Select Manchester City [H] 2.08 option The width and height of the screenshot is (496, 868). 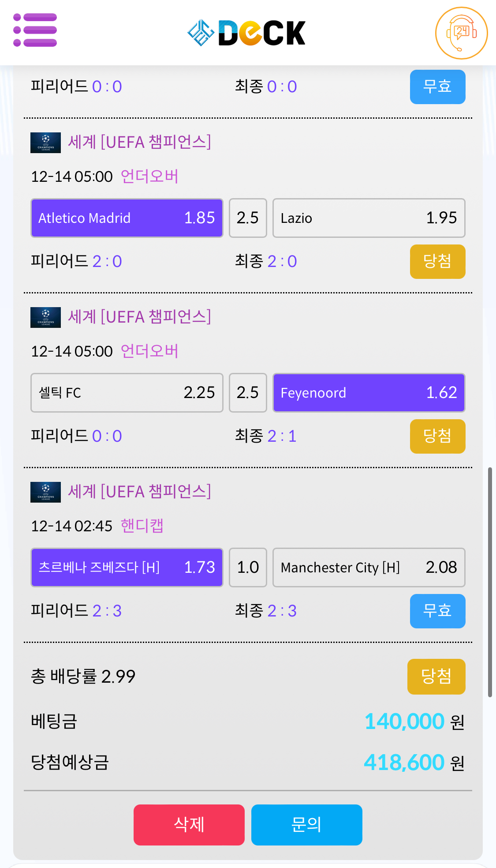click(369, 567)
